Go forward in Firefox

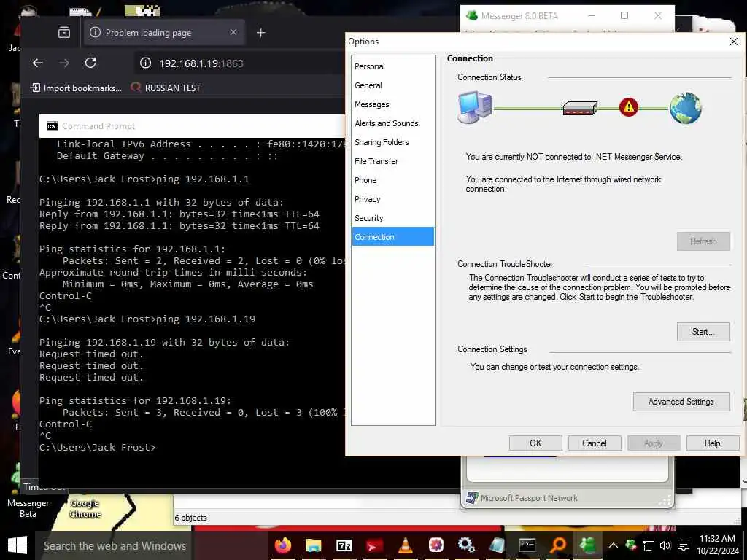pos(64,63)
